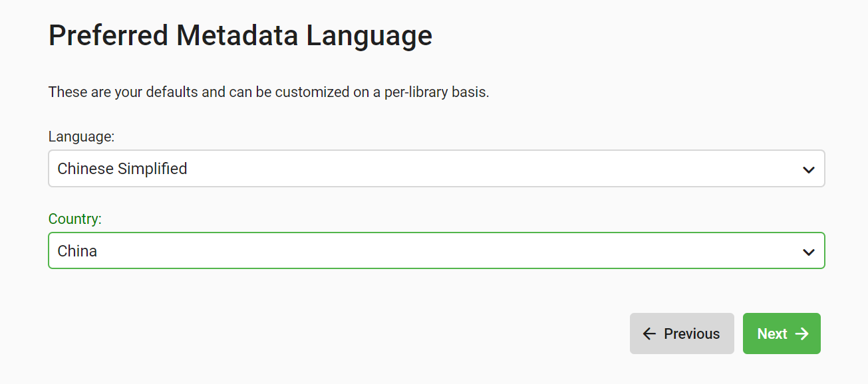This screenshot has width=868, height=384.
Task: Click the word "Metadata" in the heading
Action: 237,35
